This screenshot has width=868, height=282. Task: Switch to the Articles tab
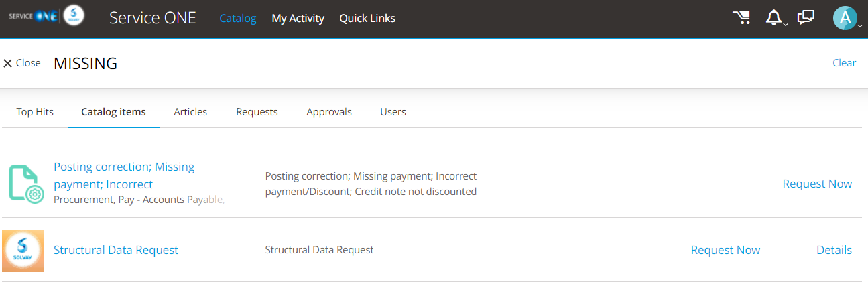coord(190,112)
